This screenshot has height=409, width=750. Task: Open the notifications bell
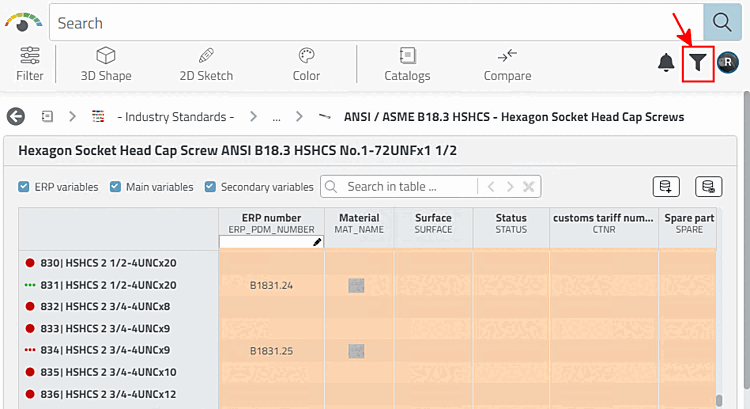pyautogui.click(x=666, y=63)
